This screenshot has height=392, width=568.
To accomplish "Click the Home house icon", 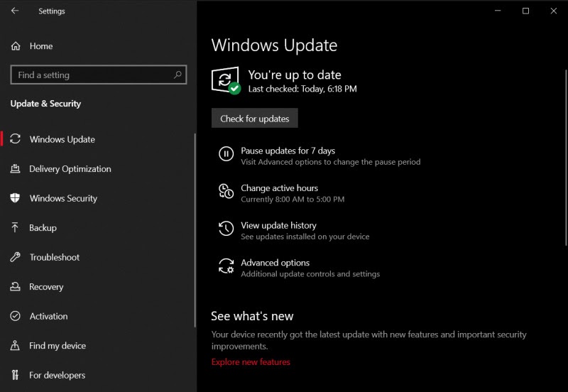I will coord(16,46).
